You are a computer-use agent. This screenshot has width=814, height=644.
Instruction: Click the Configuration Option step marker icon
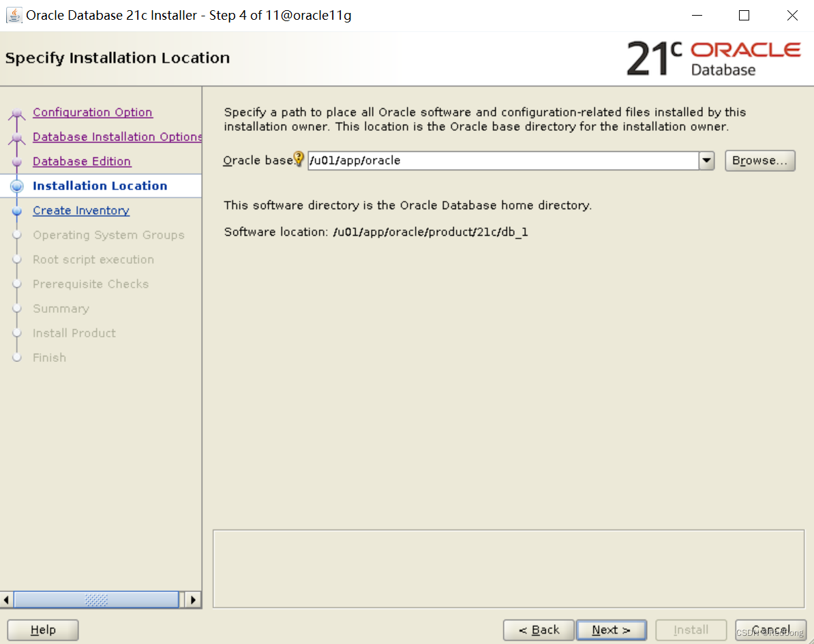click(x=16, y=112)
